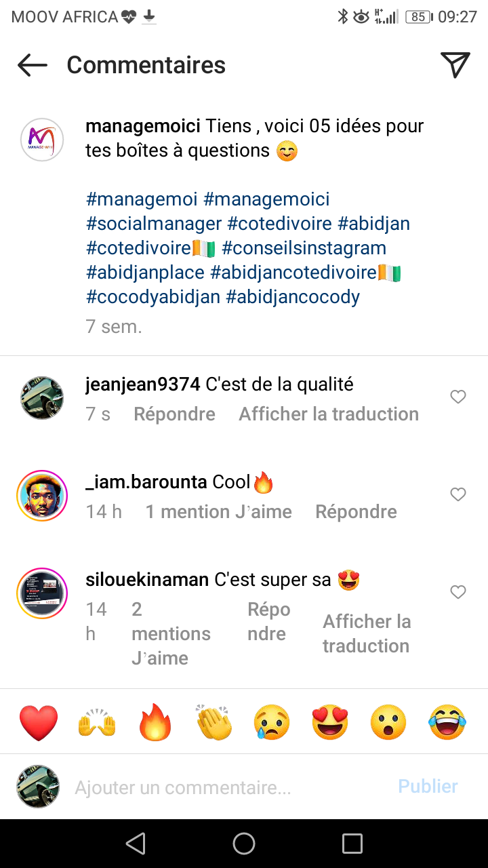Like silouekinaman's comment with the heart

[x=458, y=592]
